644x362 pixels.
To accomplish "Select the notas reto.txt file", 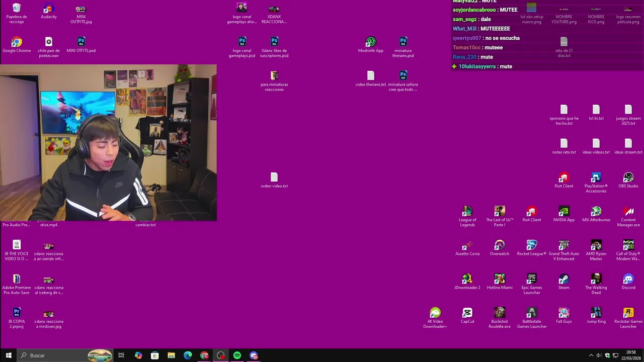I will [x=564, y=146].
